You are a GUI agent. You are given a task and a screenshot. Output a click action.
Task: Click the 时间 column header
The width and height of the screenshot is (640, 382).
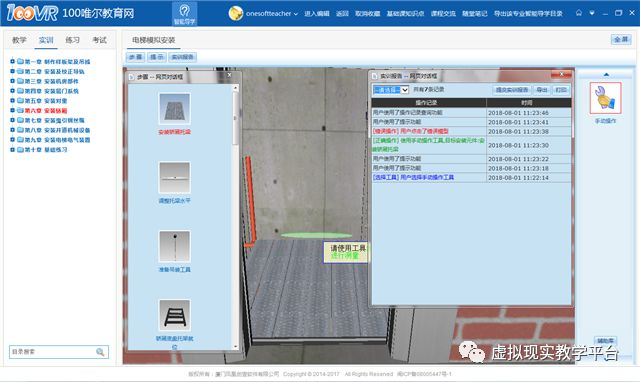click(x=528, y=102)
